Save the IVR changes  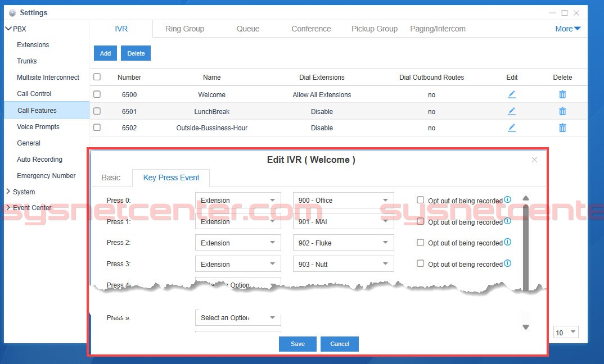click(x=298, y=344)
